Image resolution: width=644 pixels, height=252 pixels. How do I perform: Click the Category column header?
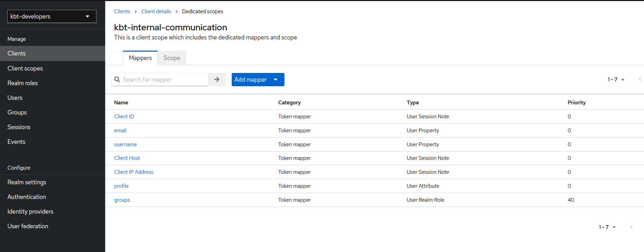tap(289, 103)
